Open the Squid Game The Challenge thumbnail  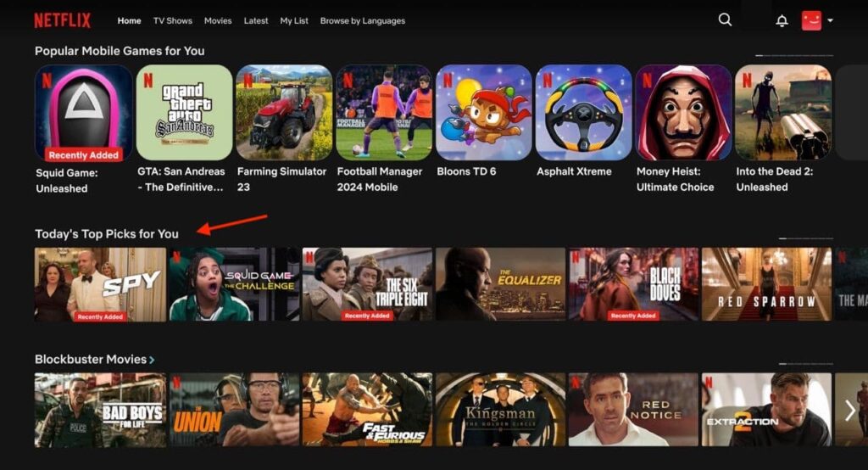coord(234,284)
